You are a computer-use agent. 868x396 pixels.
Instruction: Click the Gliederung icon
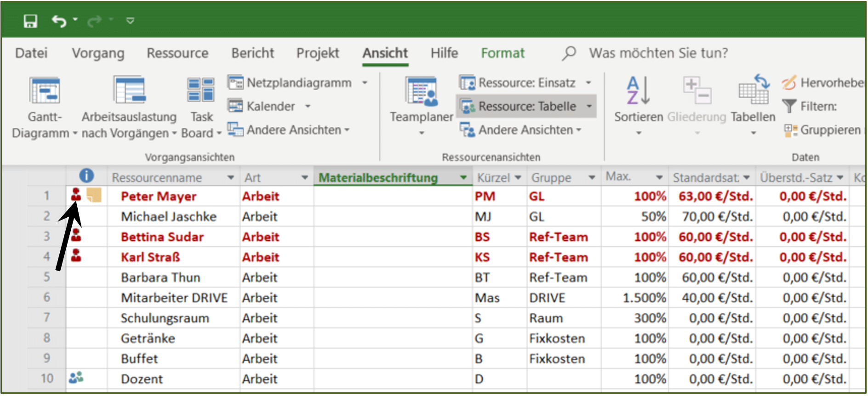pyautogui.click(x=697, y=90)
